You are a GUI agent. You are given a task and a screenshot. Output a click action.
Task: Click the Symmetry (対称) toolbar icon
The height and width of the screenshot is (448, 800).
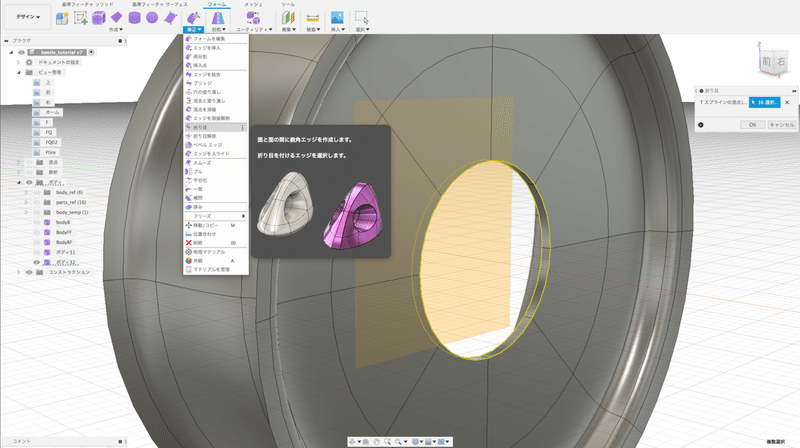coord(218,18)
